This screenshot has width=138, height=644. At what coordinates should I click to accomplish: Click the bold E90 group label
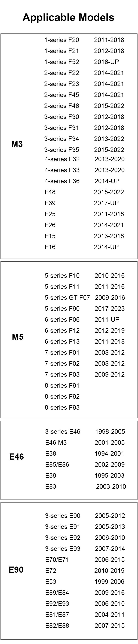pos(16,570)
